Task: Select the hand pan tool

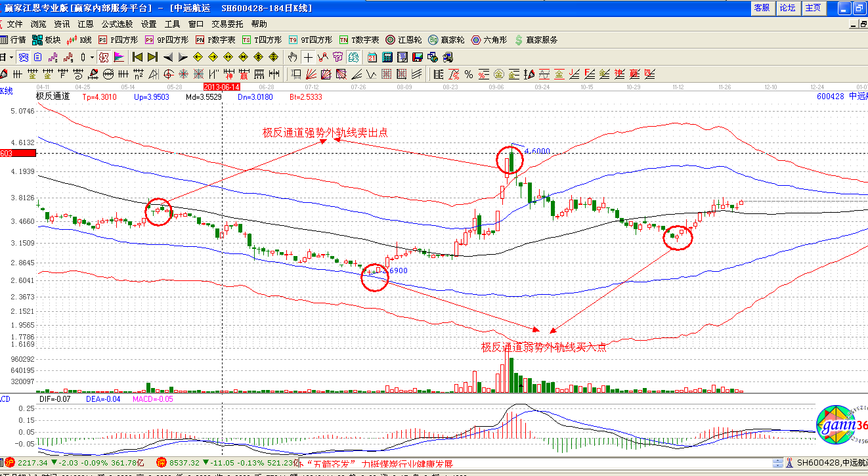Action: [x=292, y=57]
